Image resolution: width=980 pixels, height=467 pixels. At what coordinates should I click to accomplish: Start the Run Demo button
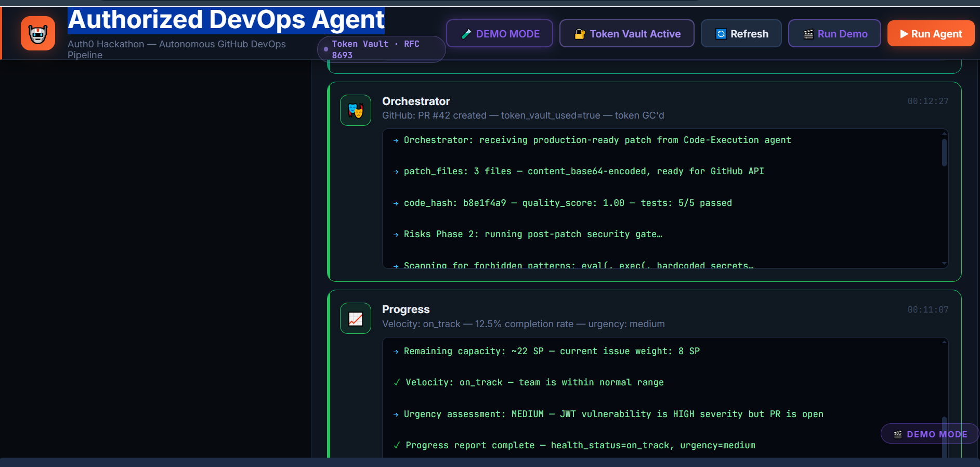[834, 33]
